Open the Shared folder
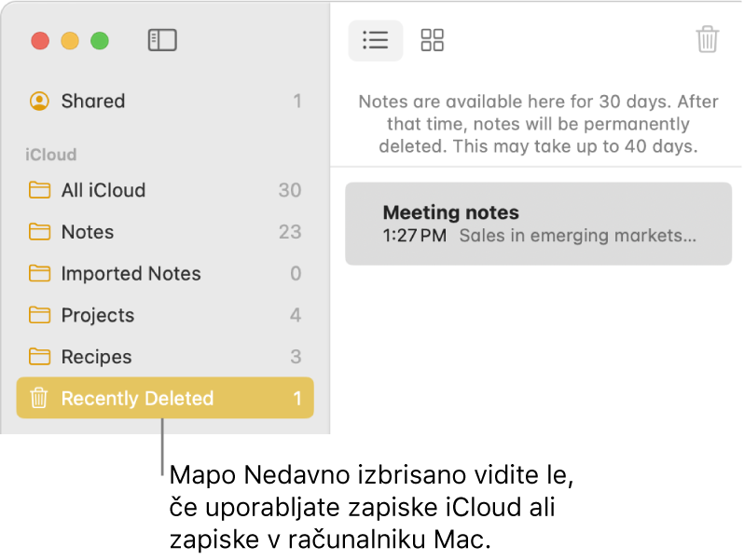The image size is (744, 560). coord(165,101)
